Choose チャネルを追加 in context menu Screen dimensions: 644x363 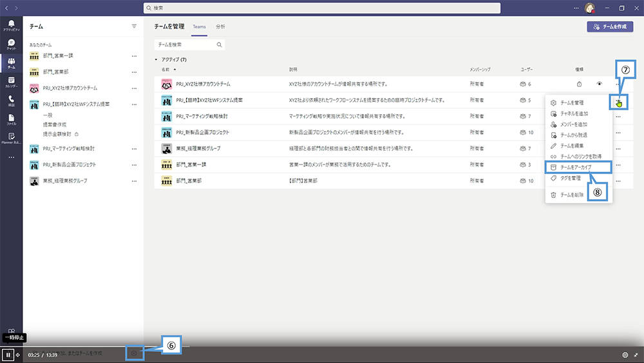pos(579,113)
